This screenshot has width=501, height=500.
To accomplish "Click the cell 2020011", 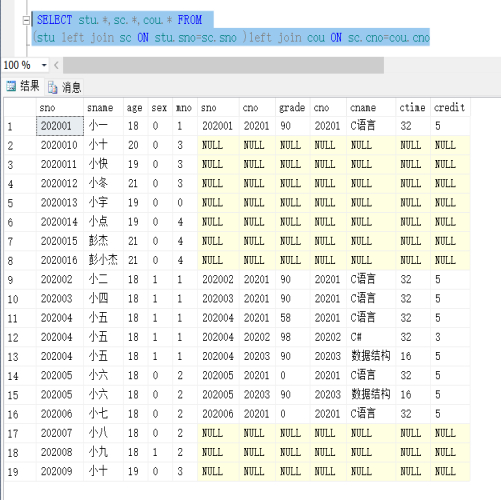I will coord(60,164).
